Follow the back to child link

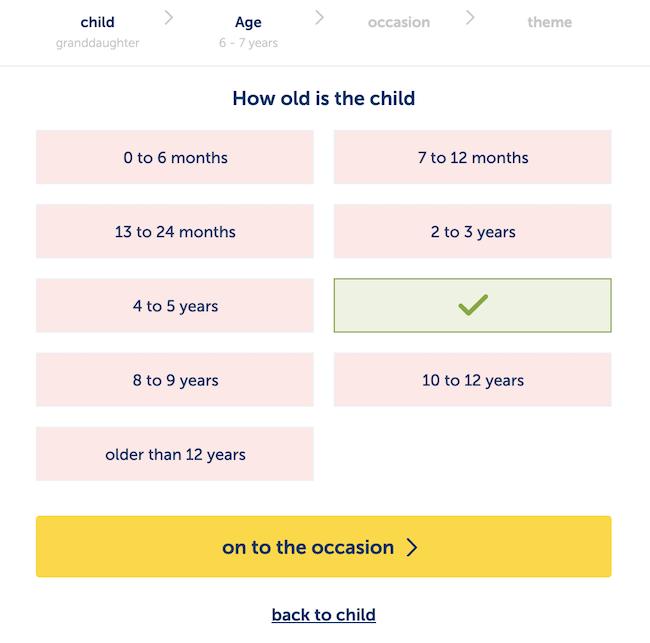(x=323, y=615)
